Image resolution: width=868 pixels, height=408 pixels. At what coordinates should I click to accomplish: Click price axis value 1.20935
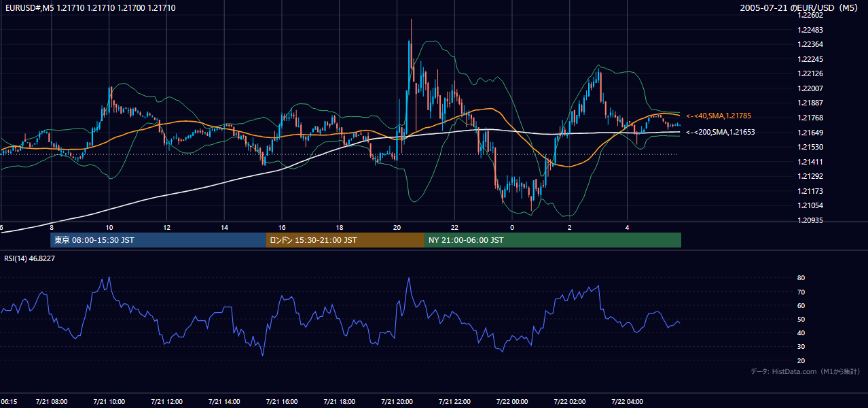tap(810, 220)
